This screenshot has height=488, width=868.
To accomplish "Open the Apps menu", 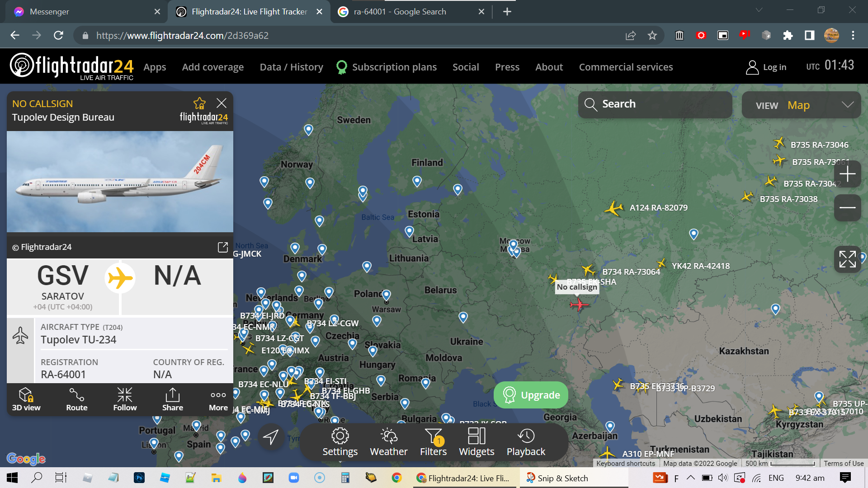I will click(x=155, y=67).
